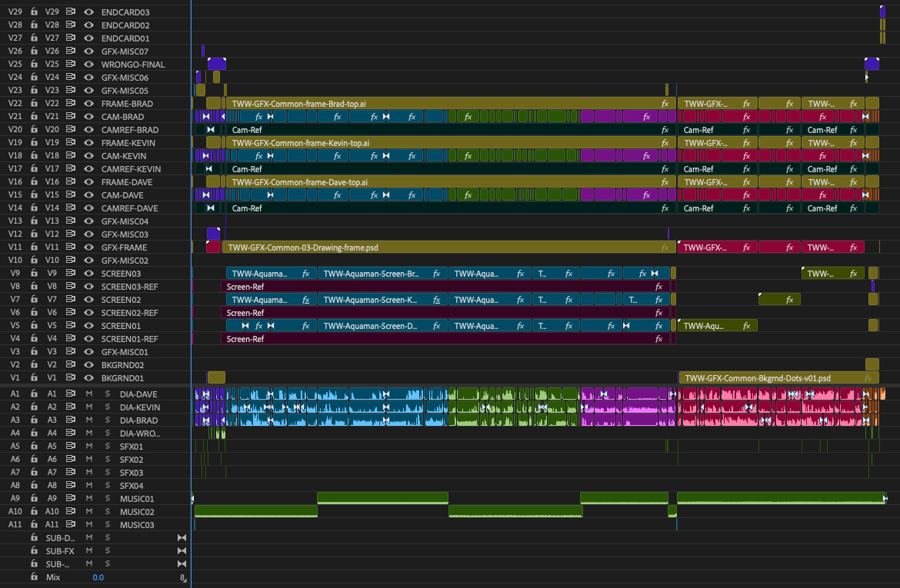900x588 pixels.
Task: Solo the MUSIC02 audio track
Action: pos(108,512)
